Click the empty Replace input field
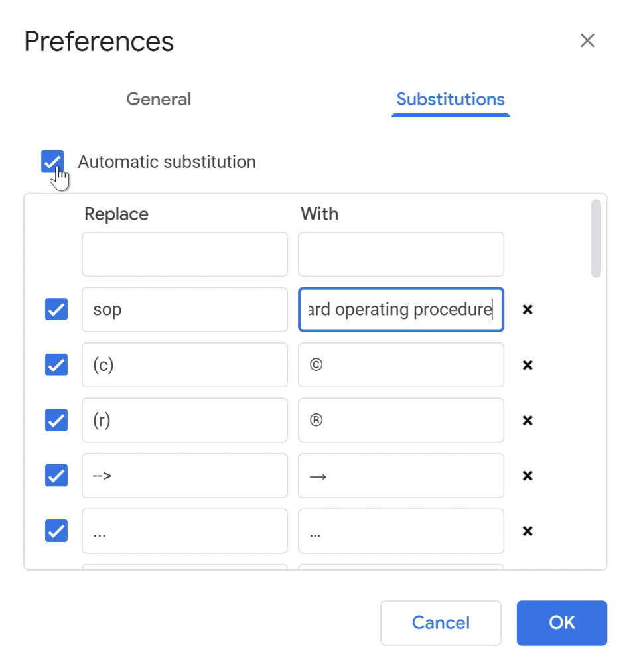 (x=184, y=254)
